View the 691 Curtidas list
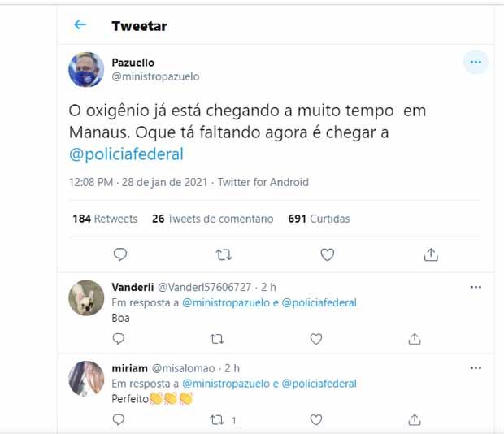This screenshot has height=434, width=504. [319, 219]
